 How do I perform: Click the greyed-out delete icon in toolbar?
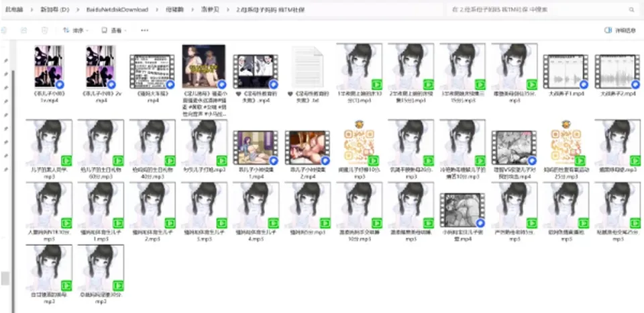[x=45, y=30]
